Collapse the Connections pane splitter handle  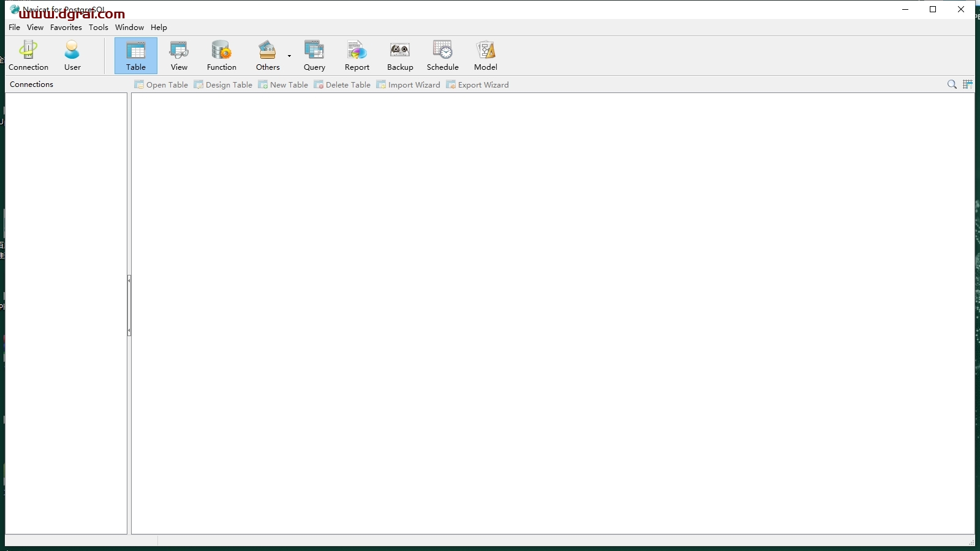[129, 305]
